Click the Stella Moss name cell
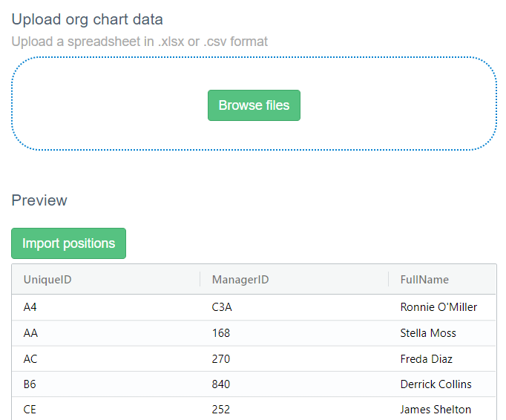This screenshot has width=506, height=420. click(x=428, y=333)
